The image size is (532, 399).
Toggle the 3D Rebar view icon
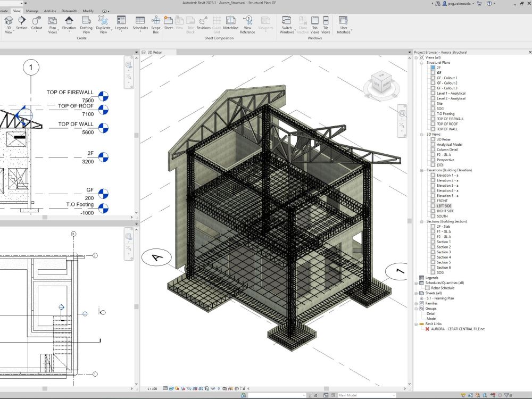433,139
